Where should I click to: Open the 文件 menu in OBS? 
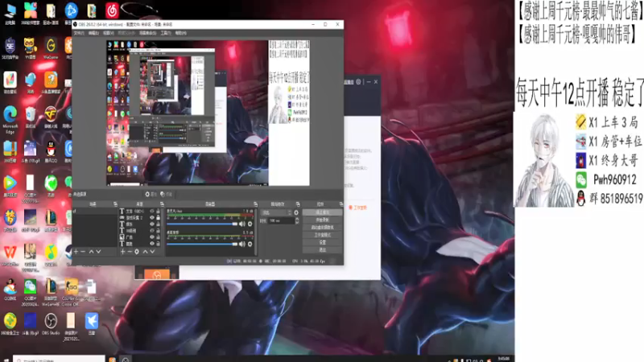click(79, 33)
